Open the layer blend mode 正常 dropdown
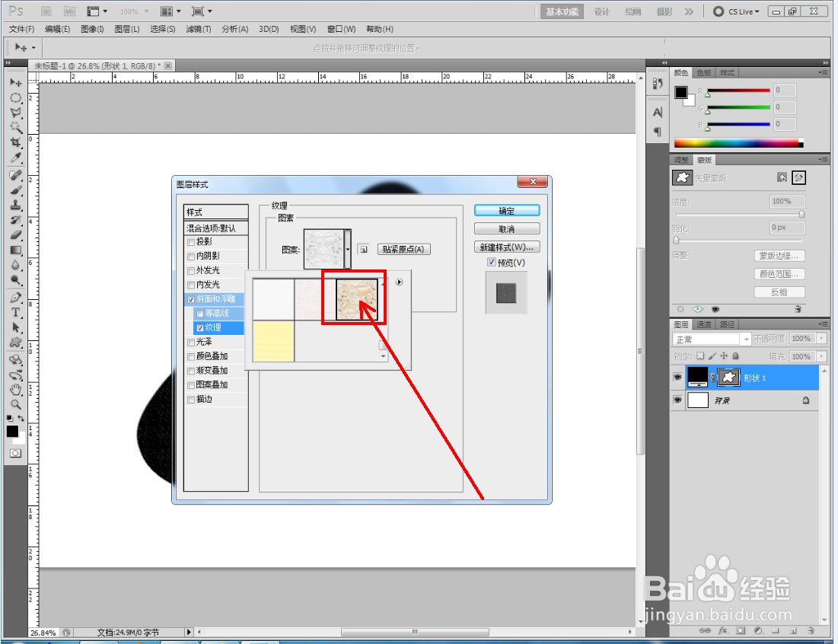Screen dimensions: 838x644 pyautogui.click(x=712, y=339)
